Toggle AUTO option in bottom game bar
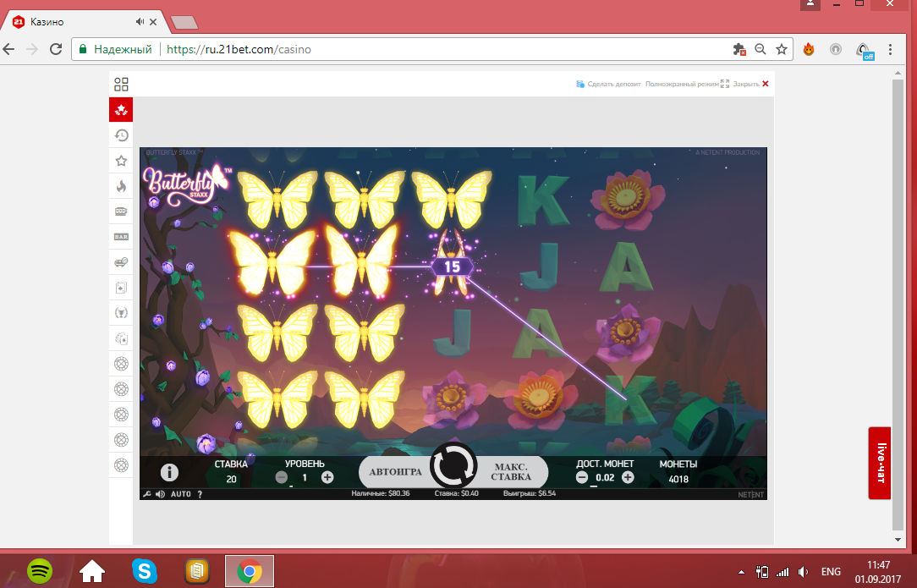 181,494
